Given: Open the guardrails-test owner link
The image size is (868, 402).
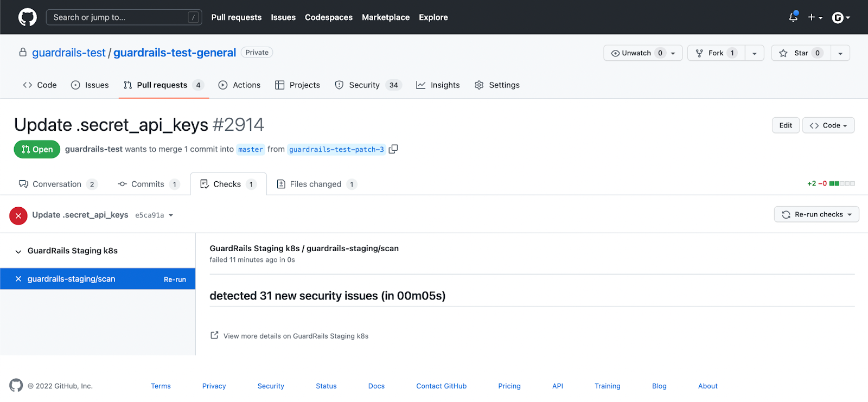Looking at the screenshot, I should 69,53.
